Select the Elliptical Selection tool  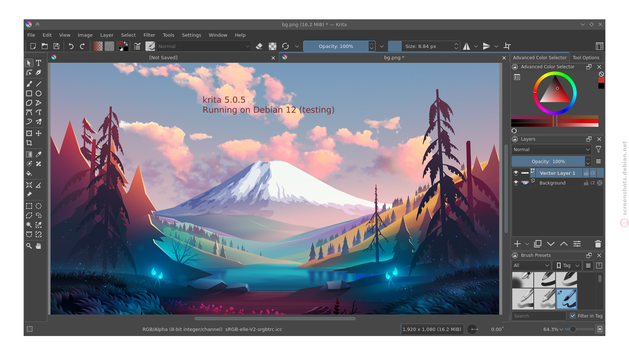[x=39, y=206]
